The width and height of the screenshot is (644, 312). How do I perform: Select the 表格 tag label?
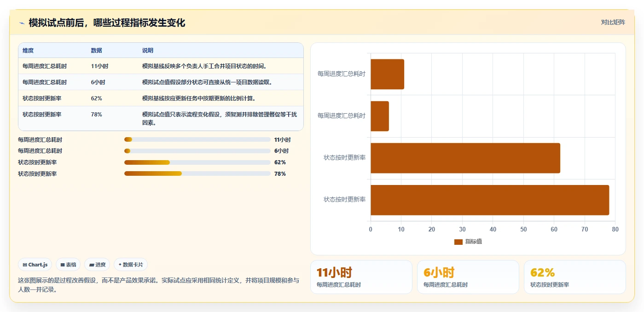[71, 265]
